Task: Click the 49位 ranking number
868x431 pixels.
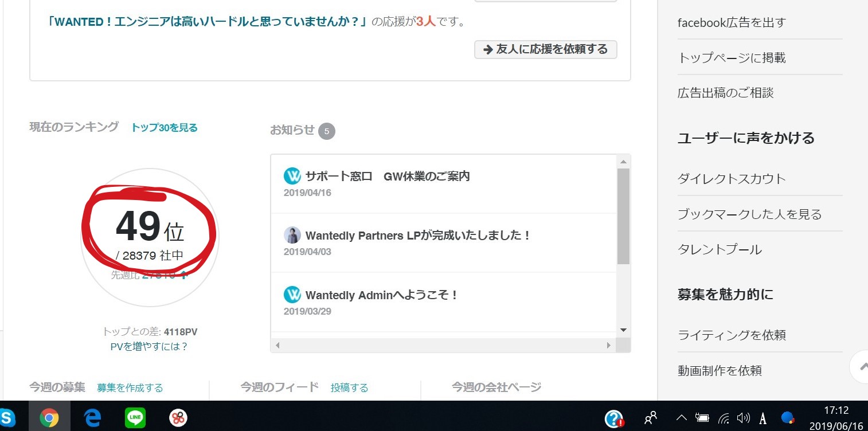Action: click(150, 228)
